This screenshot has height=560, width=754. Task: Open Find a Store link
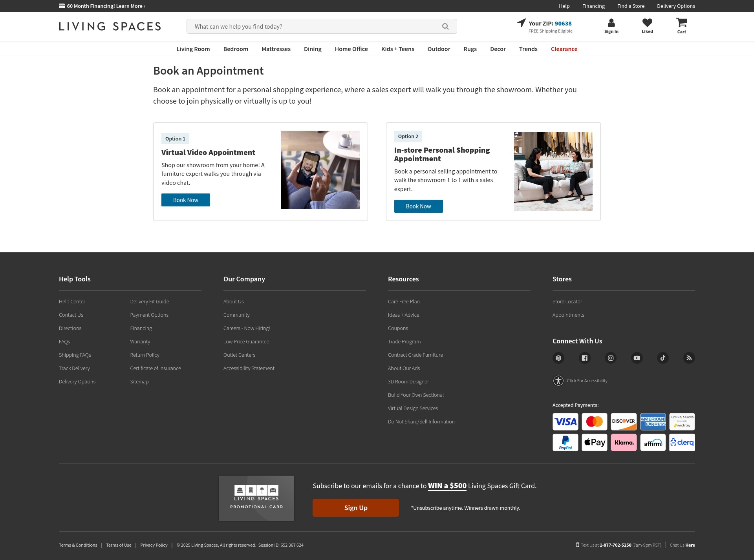click(631, 6)
